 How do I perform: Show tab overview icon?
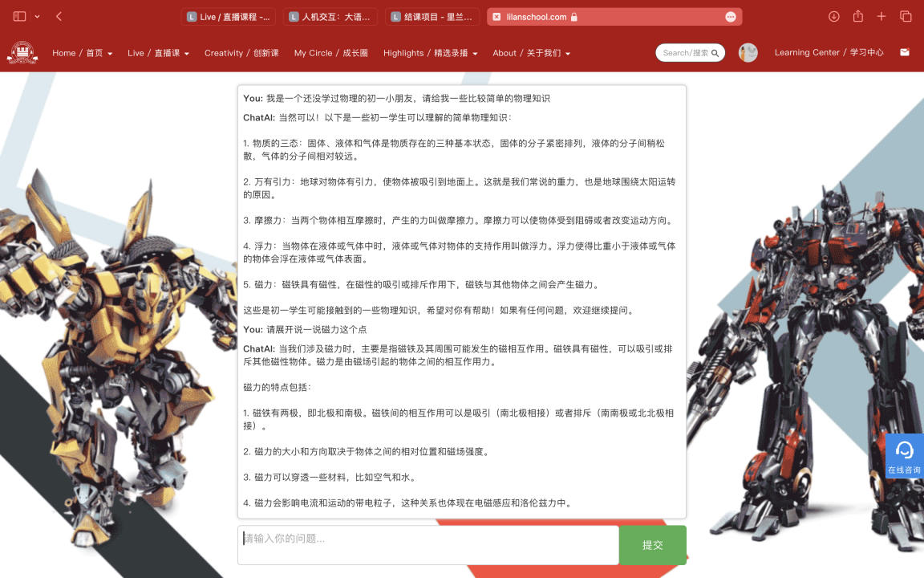pos(906,16)
